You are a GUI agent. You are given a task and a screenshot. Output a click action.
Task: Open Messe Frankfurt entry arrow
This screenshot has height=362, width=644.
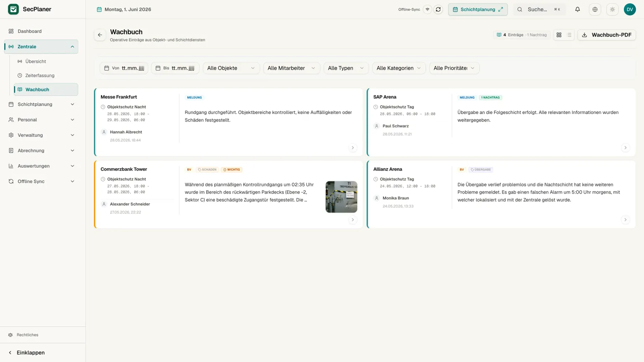click(x=353, y=147)
